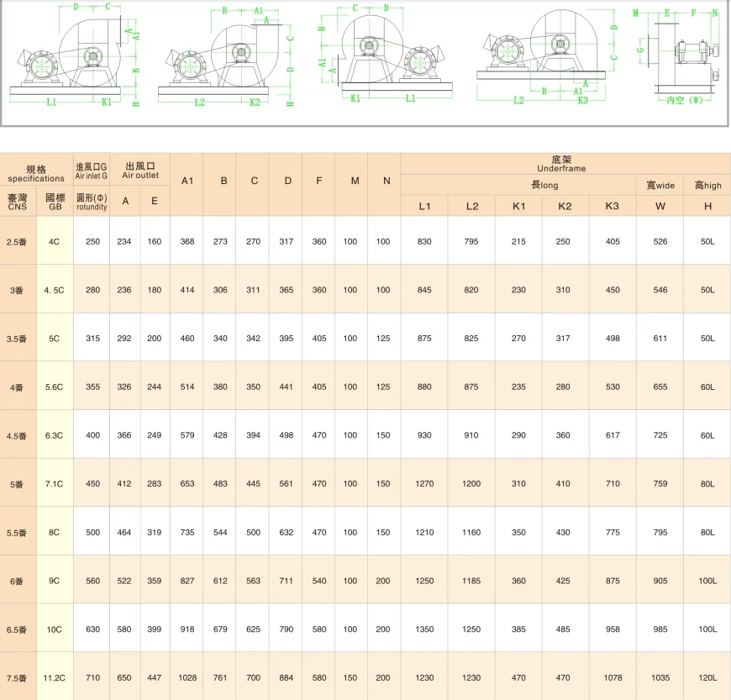Image resolution: width=731 pixels, height=700 pixels.
Task: Click the "7.1C" GB model cell
Action: click(54, 483)
